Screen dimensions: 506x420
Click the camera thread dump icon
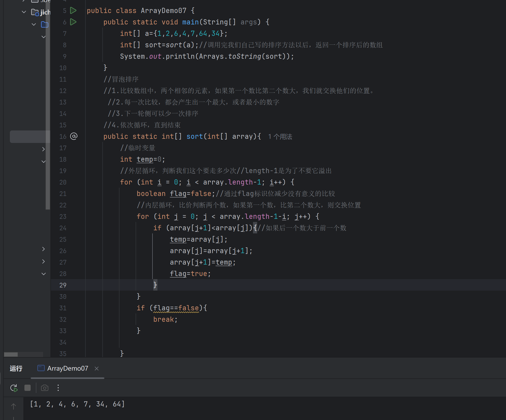click(45, 388)
